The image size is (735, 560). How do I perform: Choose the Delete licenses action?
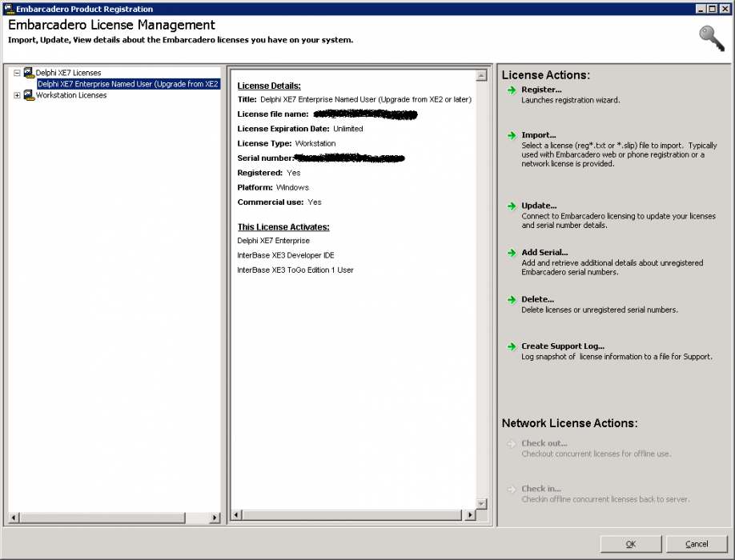click(538, 299)
